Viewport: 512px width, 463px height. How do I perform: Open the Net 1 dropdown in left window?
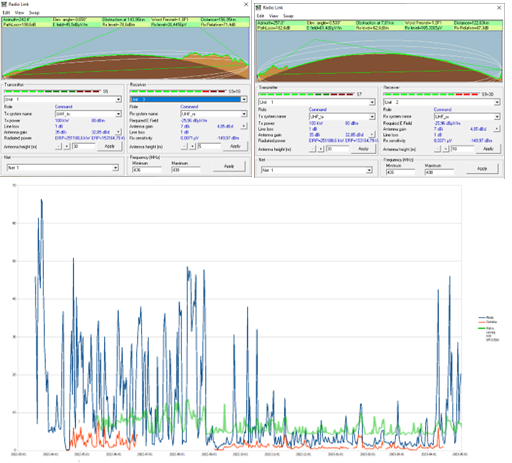coord(115,168)
